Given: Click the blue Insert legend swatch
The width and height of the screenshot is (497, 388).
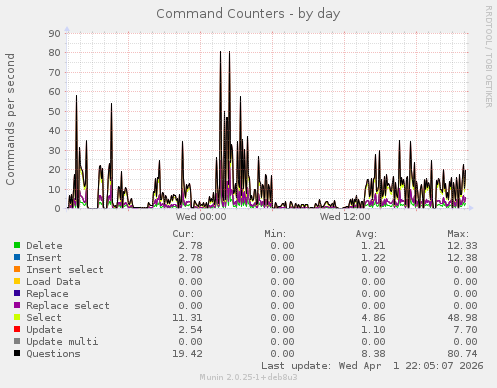Looking at the screenshot, I should click(17, 257).
